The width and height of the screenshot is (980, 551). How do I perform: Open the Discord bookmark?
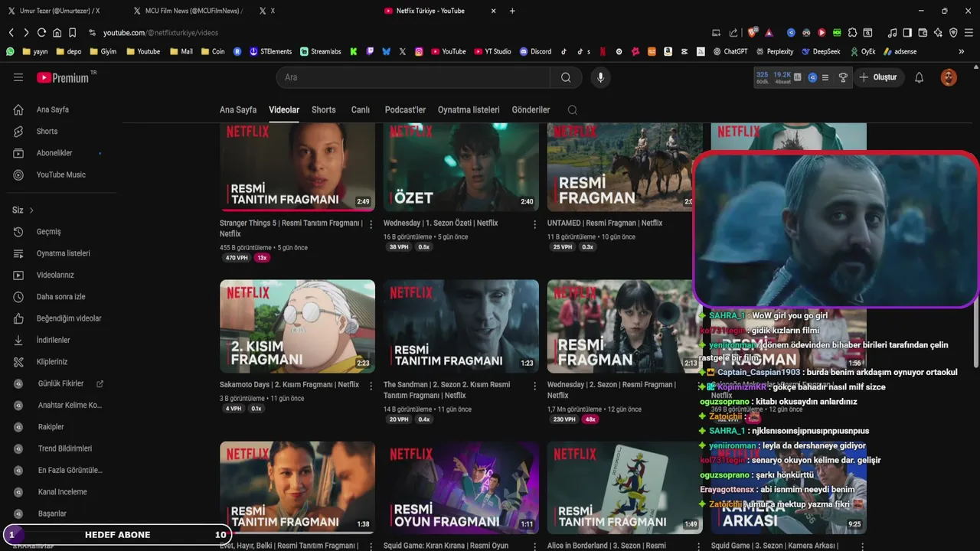(x=535, y=51)
